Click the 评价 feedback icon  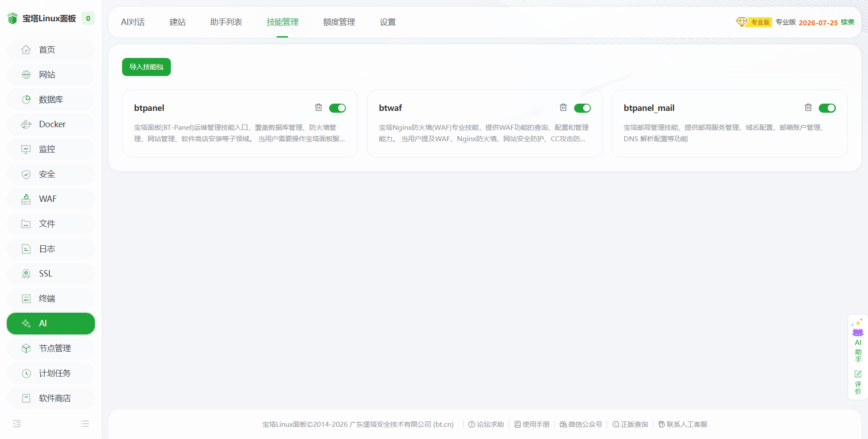858,382
